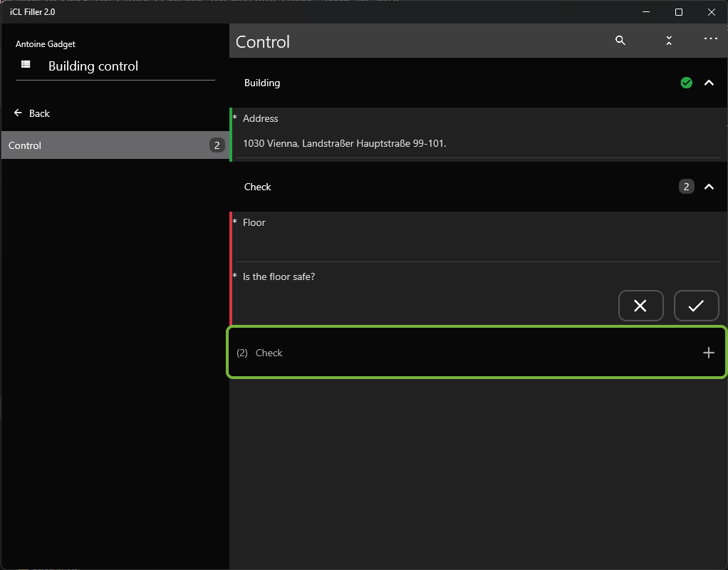
Task: Open the search magnifier in Control header
Action: tap(620, 41)
